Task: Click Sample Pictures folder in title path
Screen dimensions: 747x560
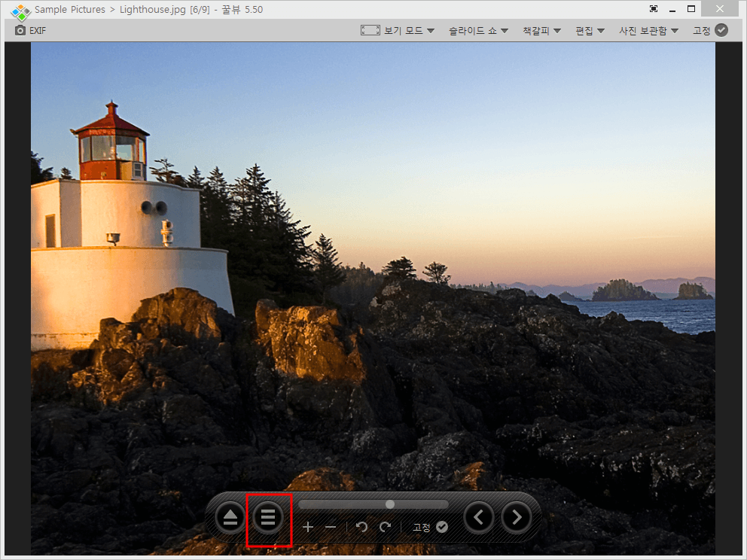Action: (70, 10)
